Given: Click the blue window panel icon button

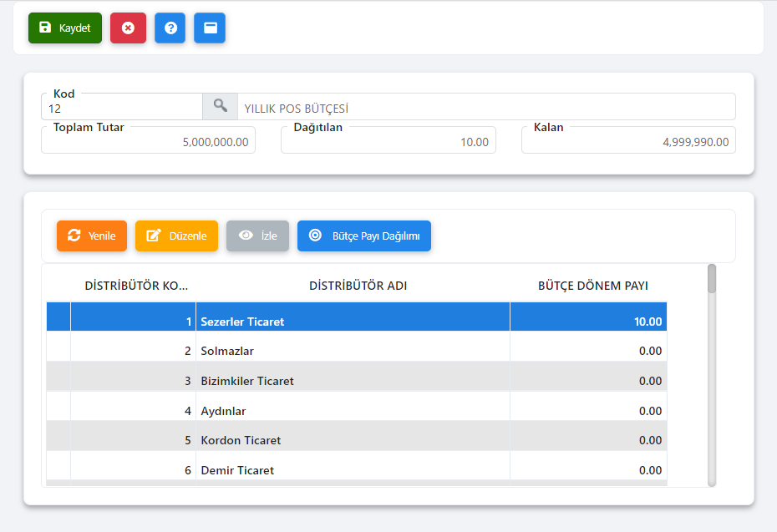Looking at the screenshot, I should coord(210,28).
